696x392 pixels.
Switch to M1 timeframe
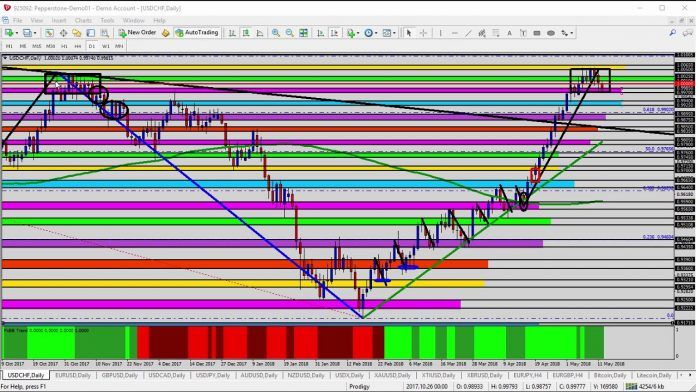pos(9,46)
